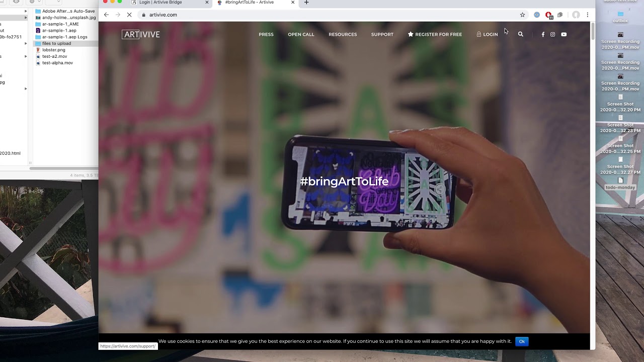Open Artivive's Instagram icon
The width and height of the screenshot is (644, 362).
coord(552,34)
